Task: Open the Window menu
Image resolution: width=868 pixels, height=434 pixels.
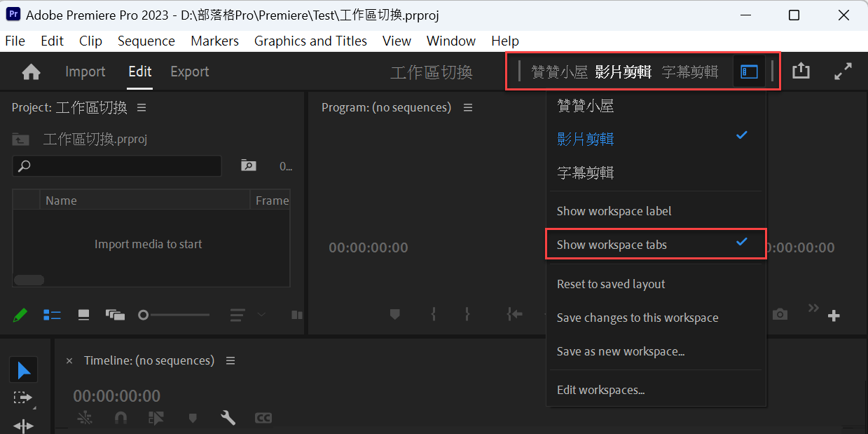Action: pos(451,41)
